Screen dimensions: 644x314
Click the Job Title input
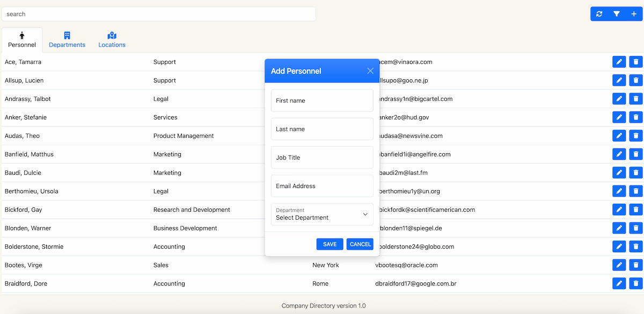[322, 158]
